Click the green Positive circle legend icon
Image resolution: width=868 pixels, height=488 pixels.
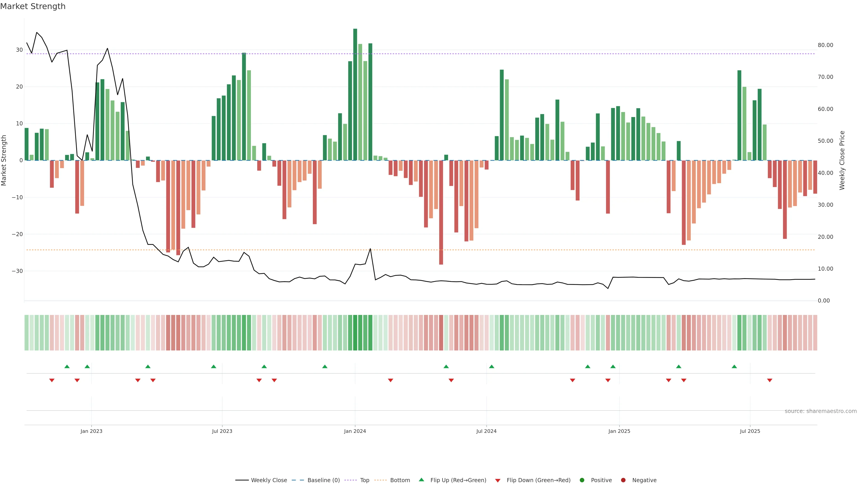[x=582, y=480]
